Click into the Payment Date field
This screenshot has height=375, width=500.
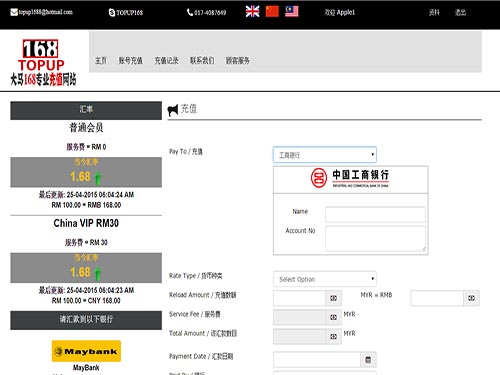pyautogui.click(x=317, y=360)
